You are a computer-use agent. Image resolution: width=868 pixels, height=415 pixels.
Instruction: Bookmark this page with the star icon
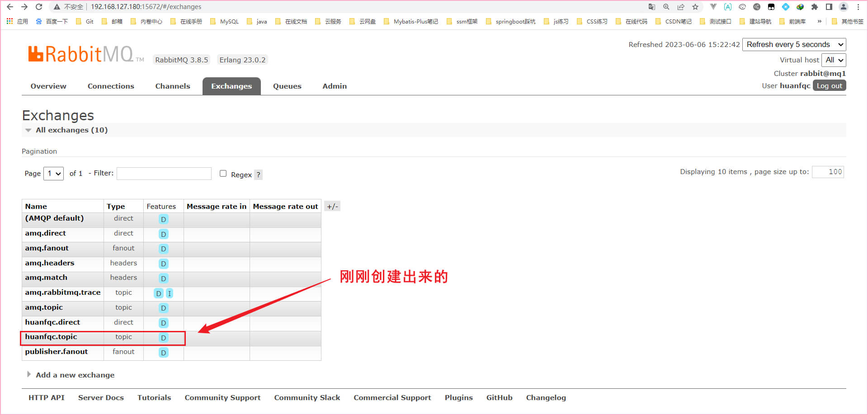click(695, 7)
